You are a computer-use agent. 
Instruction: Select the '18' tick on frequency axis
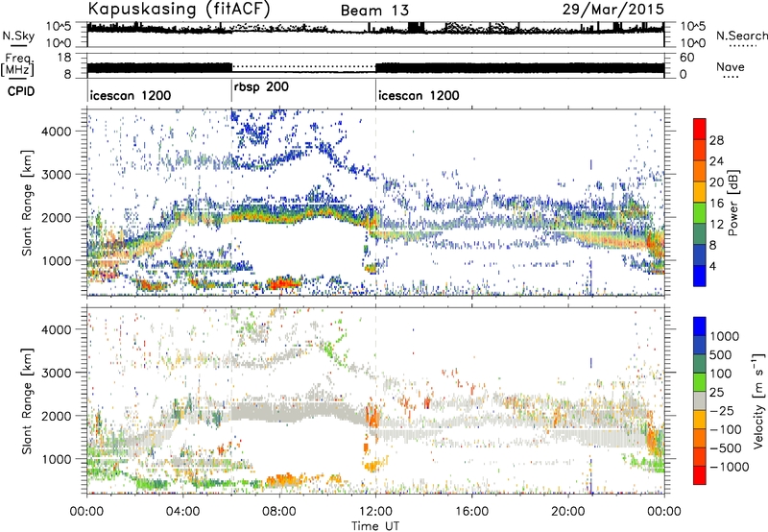(64, 58)
